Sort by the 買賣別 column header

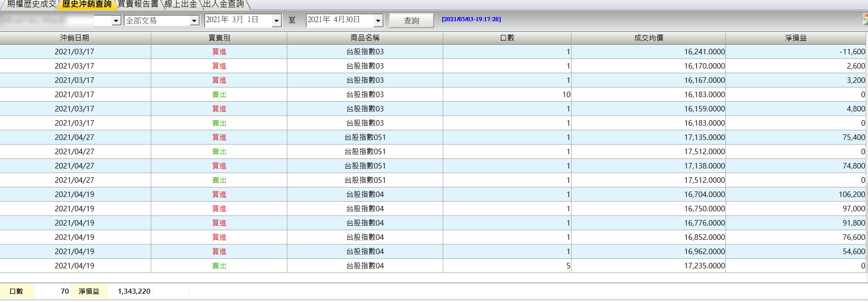(219, 38)
